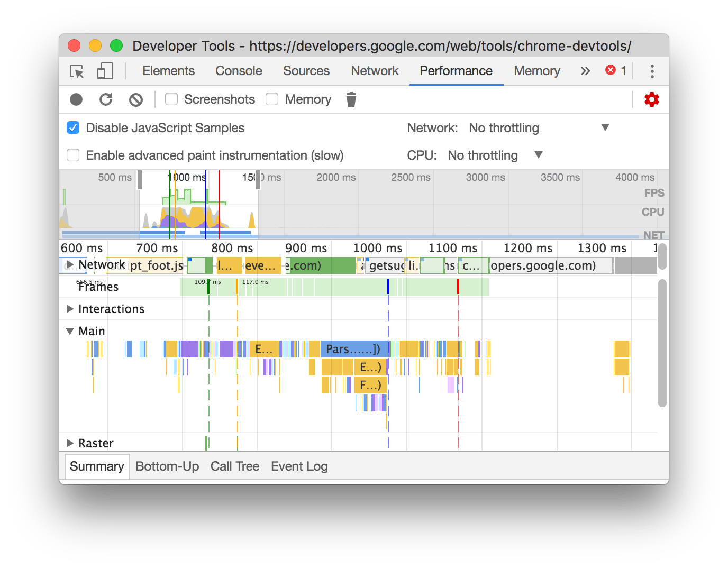Click the clear recordings icon
This screenshot has height=569, width=728.
tap(136, 99)
